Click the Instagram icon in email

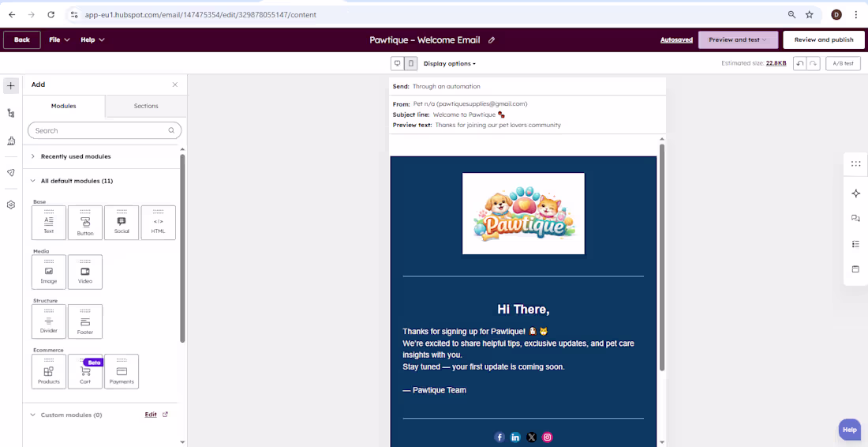[548, 438]
